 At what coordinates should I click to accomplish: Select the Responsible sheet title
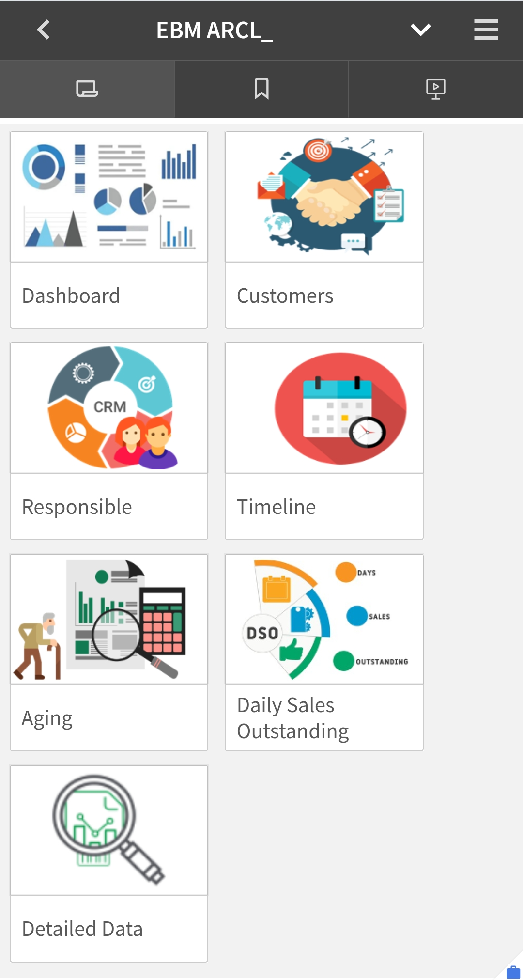(x=77, y=507)
